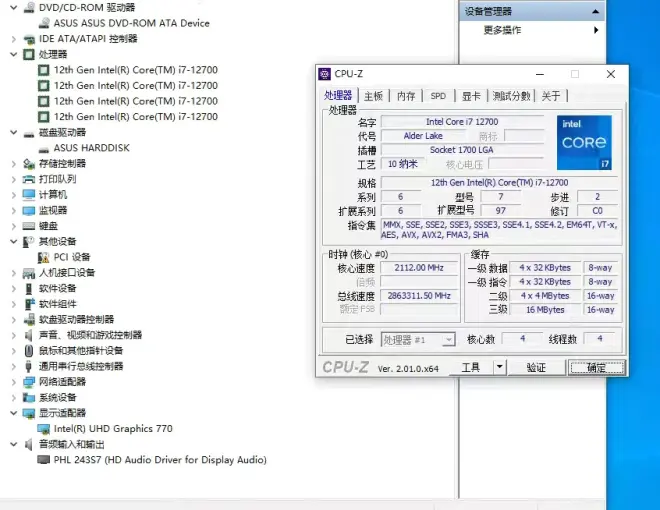Click the 声音、视频和游戏控制器 speaker icon
Viewport: 660px width, 510px height.
(29, 335)
